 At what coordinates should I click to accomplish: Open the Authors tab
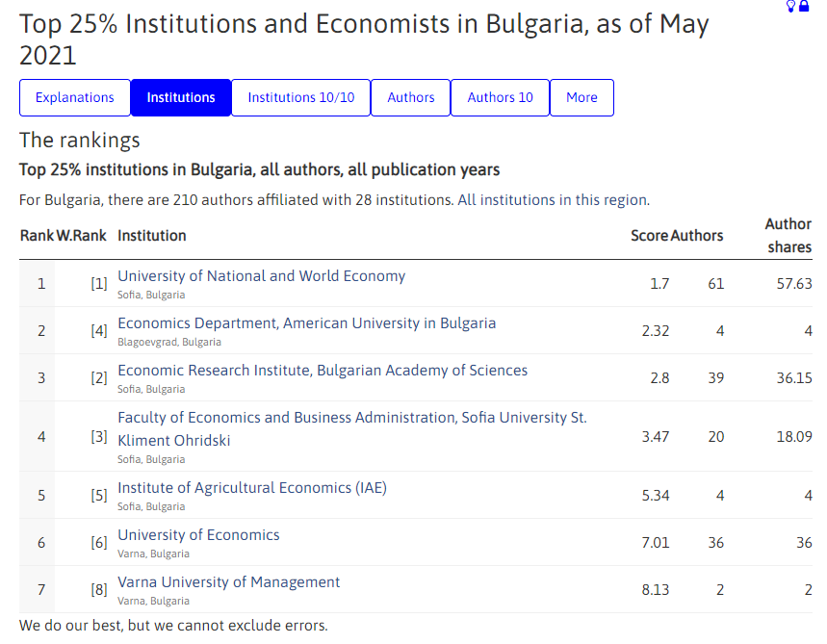(x=411, y=97)
